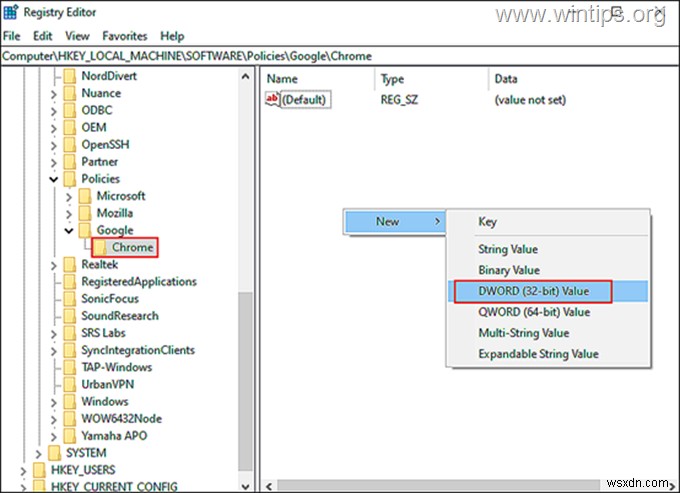This screenshot has height=493, width=680.
Task: Click the SyncIntegrationClients folder icon
Action: 70,350
